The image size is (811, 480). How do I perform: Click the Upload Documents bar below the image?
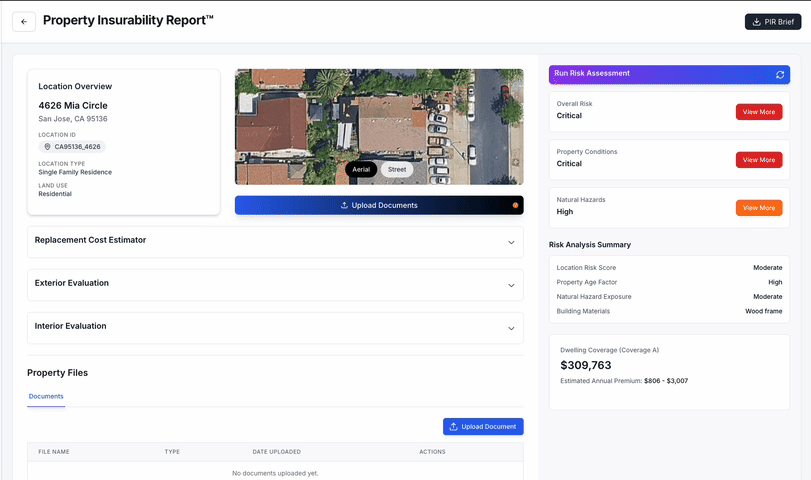coord(378,205)
